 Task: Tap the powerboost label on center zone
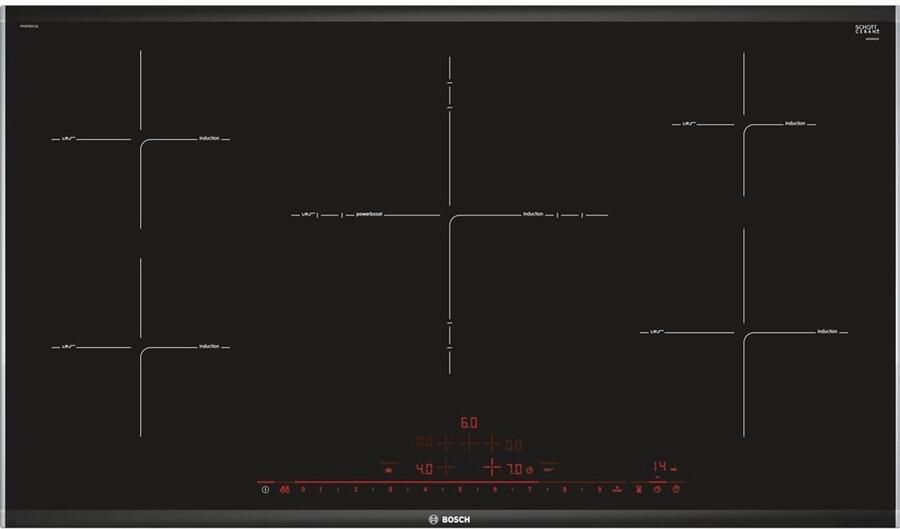click(369, 214)
